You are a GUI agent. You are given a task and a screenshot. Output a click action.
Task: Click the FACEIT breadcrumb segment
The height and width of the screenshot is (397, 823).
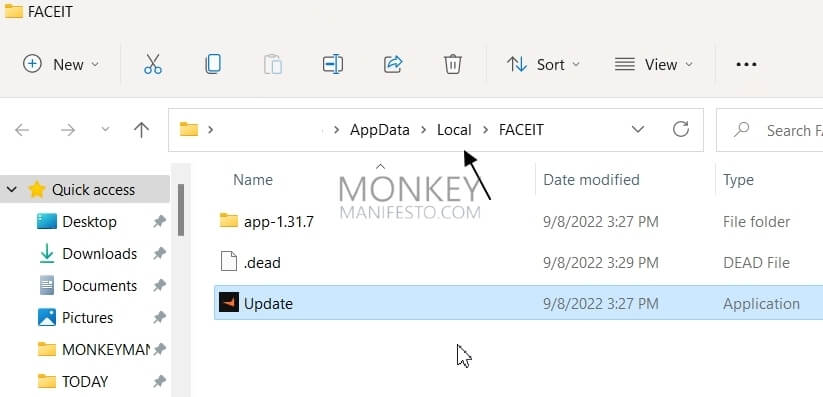point(521,130)
